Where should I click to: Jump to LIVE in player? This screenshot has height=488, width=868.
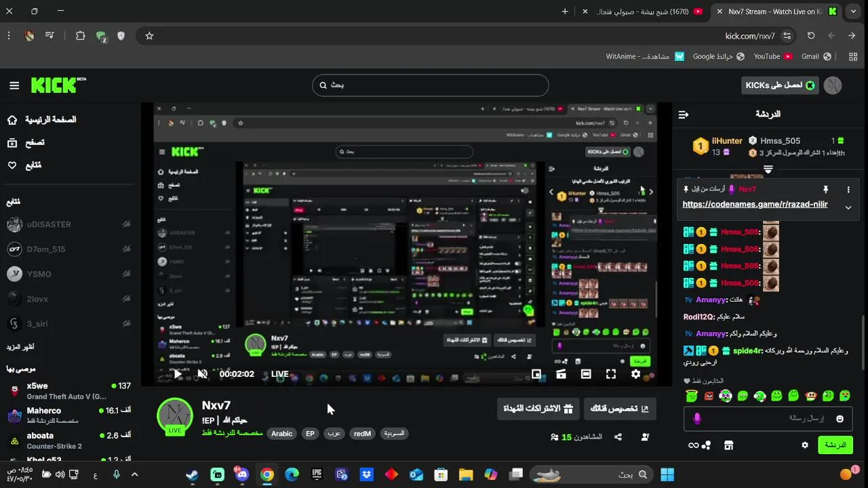tap(280, 374)
